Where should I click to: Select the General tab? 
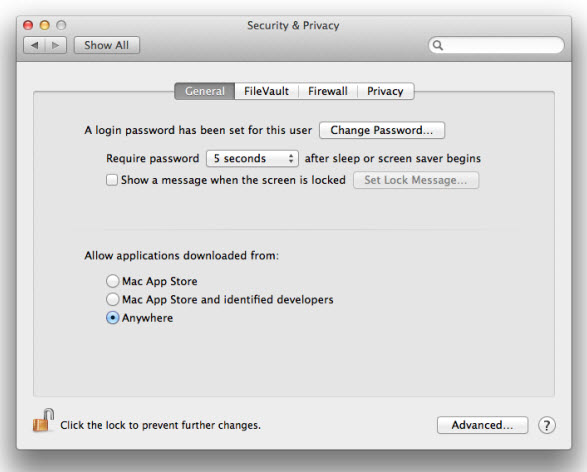tap(205, 91)
